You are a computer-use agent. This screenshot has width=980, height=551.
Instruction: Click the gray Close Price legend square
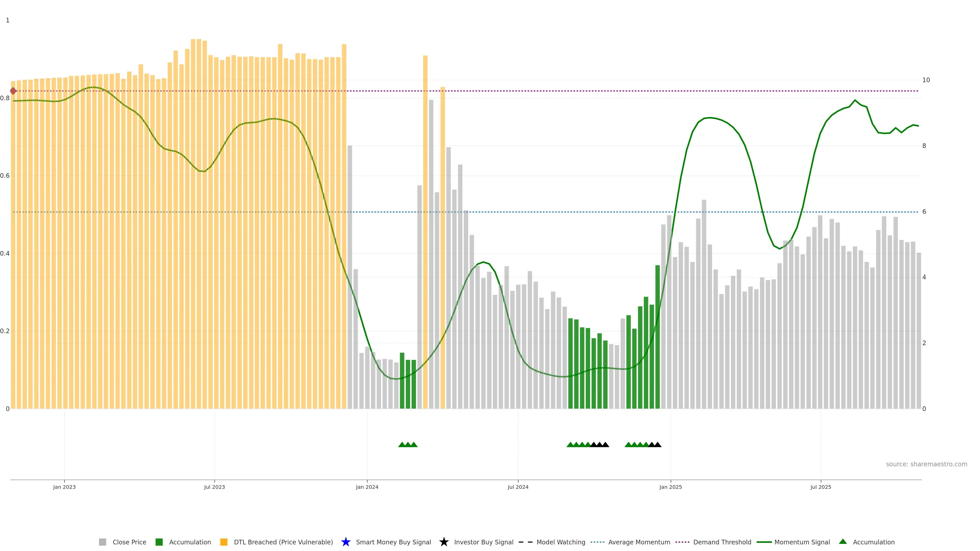[102, 542]
